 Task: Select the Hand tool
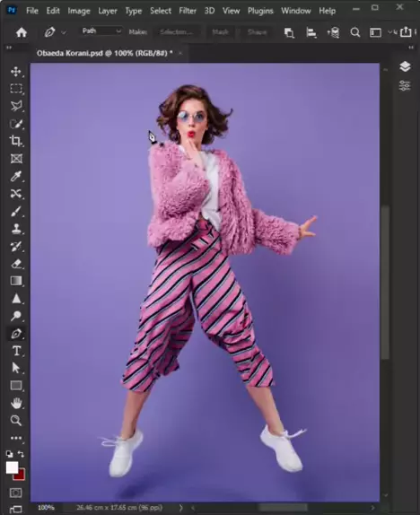(16, 403)
